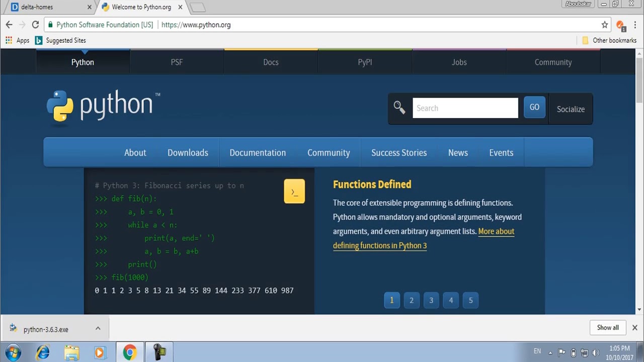
Task: Open the About menu
Action: tap(135, 152)
